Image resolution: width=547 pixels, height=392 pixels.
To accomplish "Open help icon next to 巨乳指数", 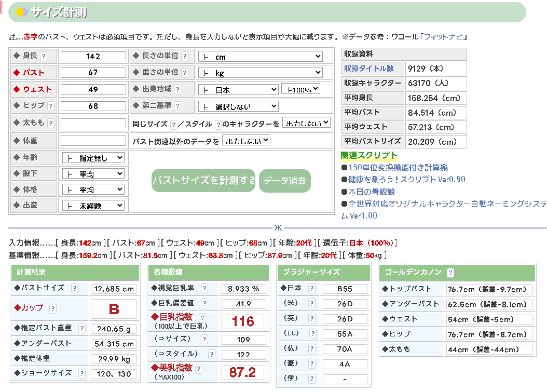I will 202,317.
